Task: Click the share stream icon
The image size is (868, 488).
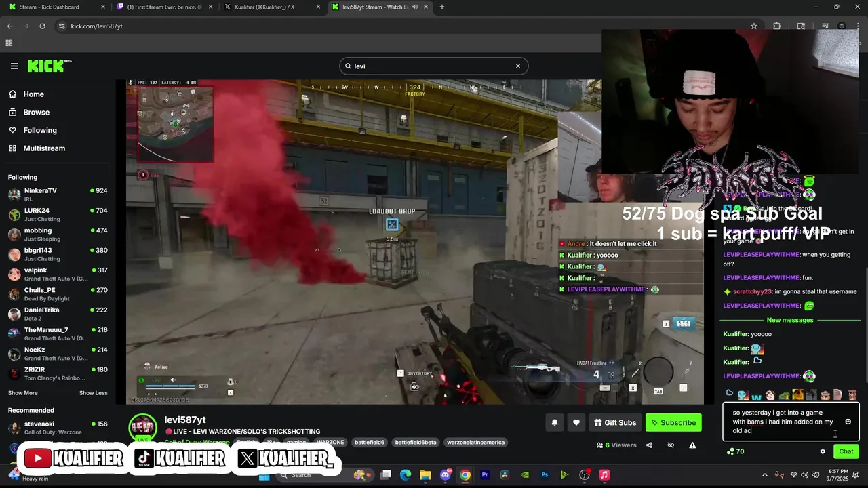Action: (649, 445)
